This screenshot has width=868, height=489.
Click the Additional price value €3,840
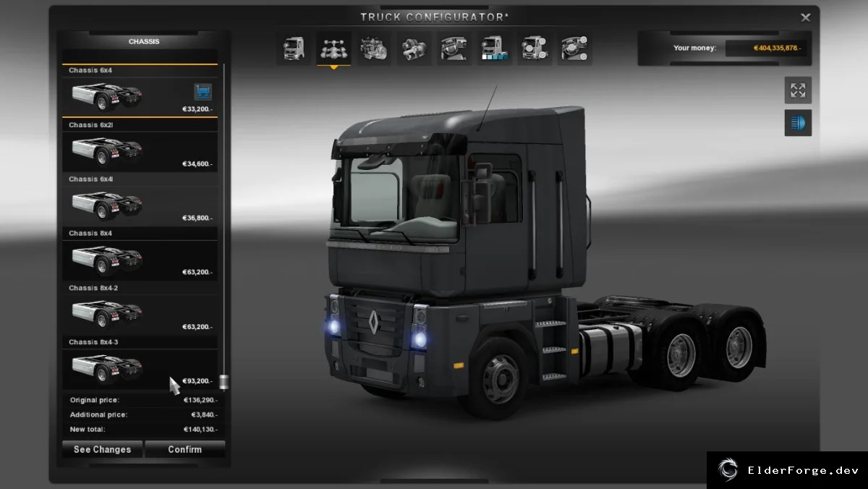(204, 414)
